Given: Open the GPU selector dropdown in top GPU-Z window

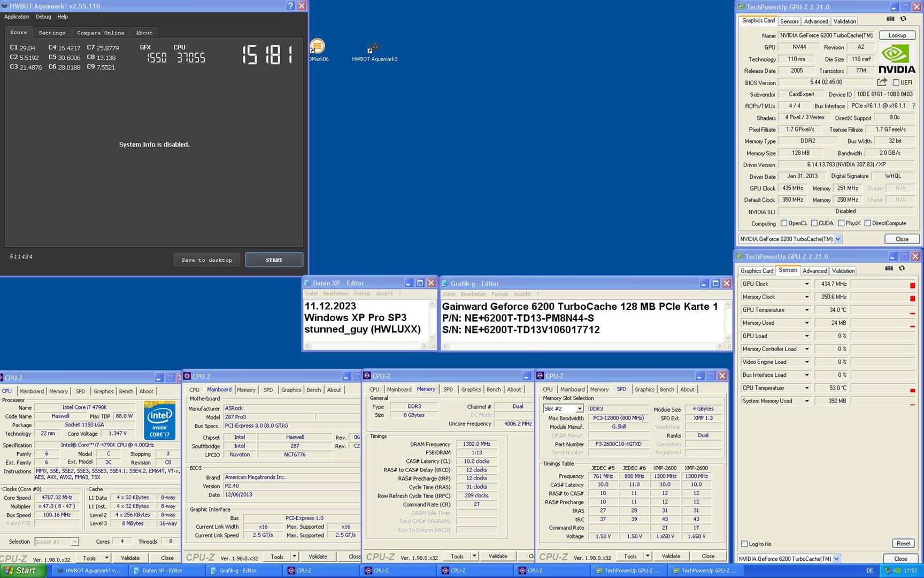Looking at the screenshot, I should [838, 239].
